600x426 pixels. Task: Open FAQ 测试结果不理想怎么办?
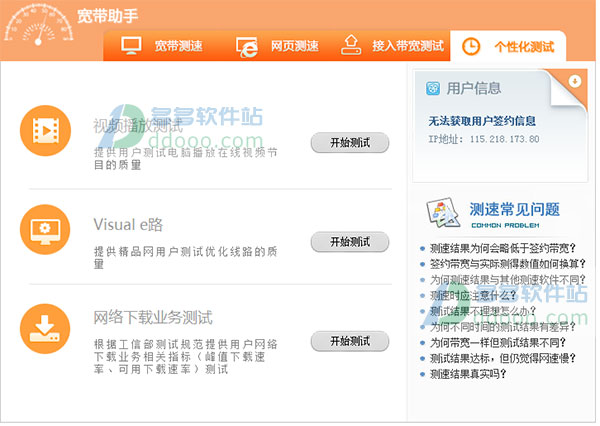(483, 311)
